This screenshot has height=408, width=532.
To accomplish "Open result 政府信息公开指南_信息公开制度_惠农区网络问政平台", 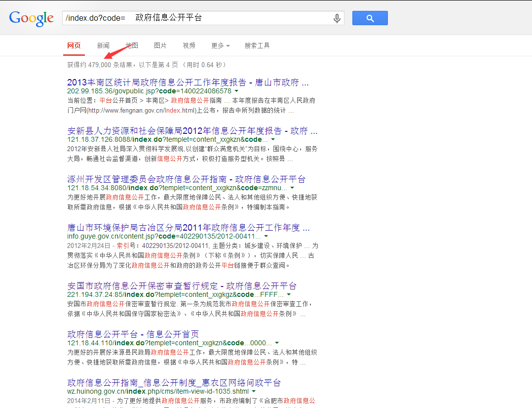I will (x=174, y=383).
